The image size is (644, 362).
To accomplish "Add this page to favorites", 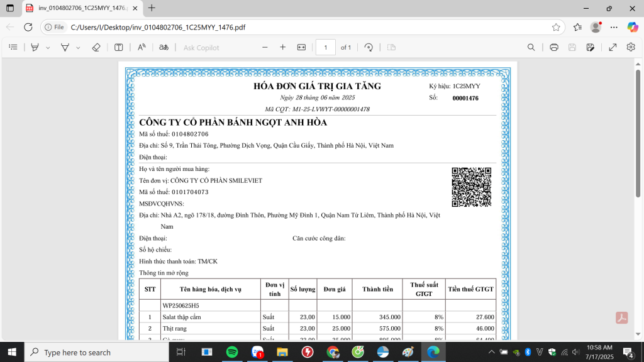I will 556,27.
